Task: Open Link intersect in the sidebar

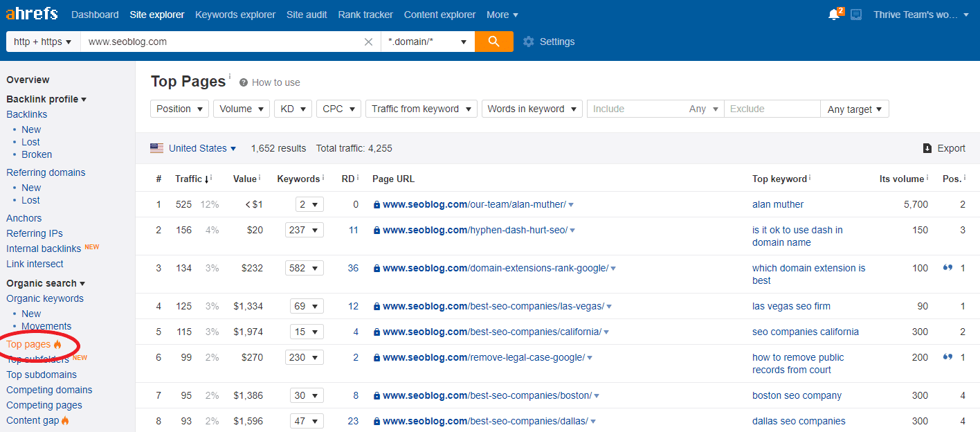Action: pyautogui.click(x=35, y=264)
